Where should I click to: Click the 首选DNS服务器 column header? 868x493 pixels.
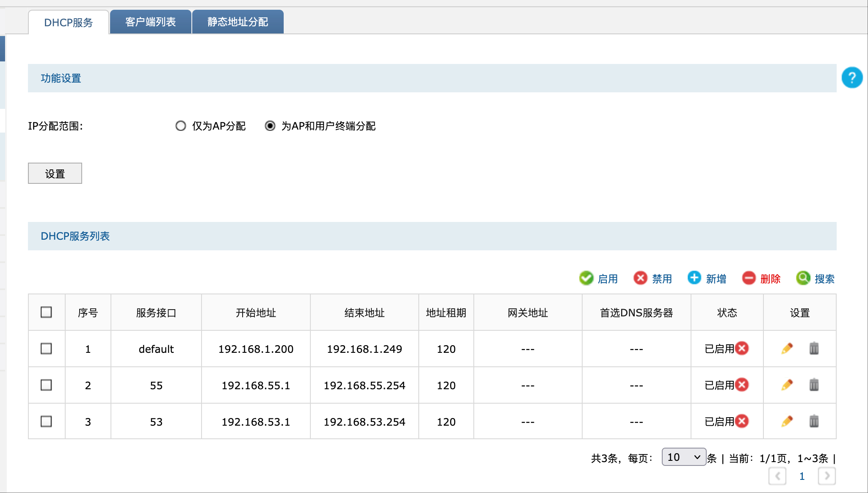pos(636,313)
